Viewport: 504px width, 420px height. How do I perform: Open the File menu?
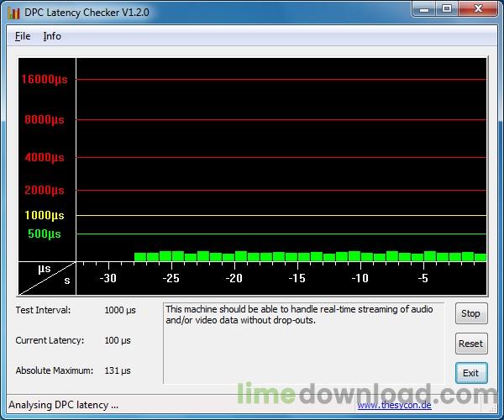[23, 36]
